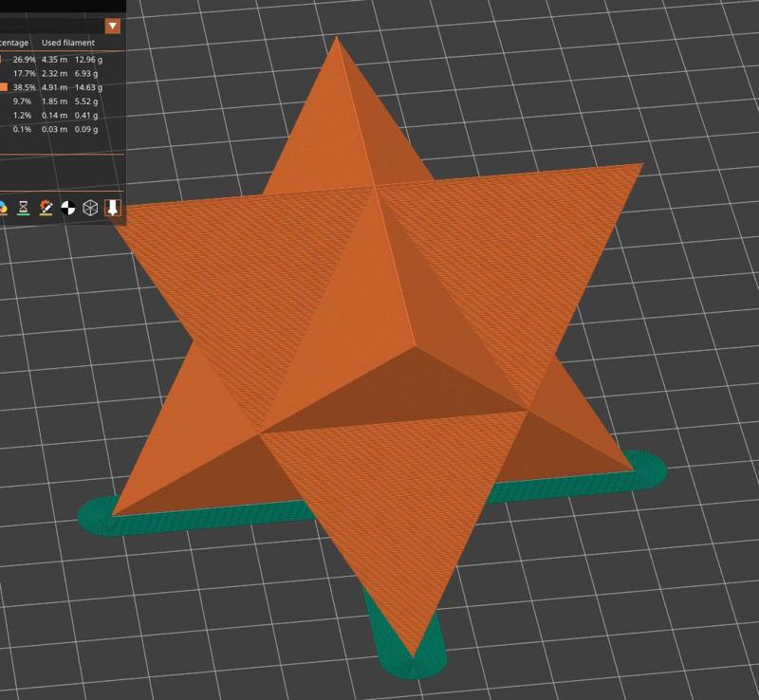The height and width of the screenshot is (700, 759).
Task: Click the 4.91 m filament length value
Action: click(55, 87)
